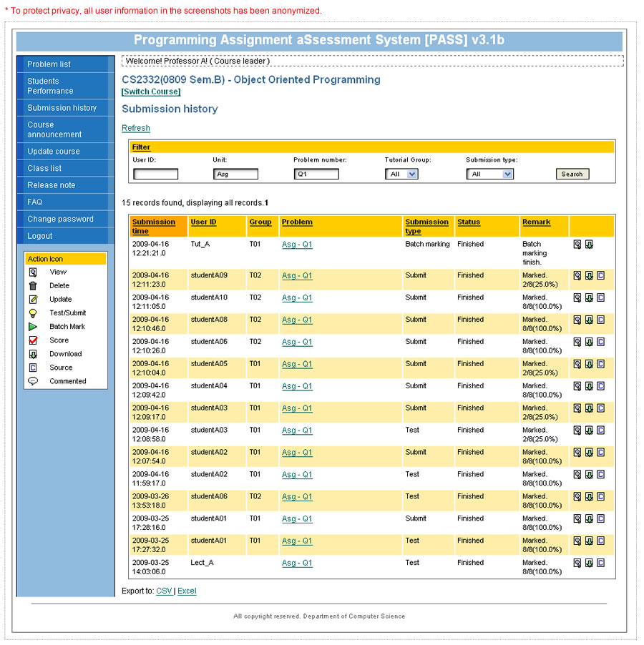Viewport: 644px width, 645px height.
Task: Download studentA04's submission via the download icon
Action: pos(589,387)
